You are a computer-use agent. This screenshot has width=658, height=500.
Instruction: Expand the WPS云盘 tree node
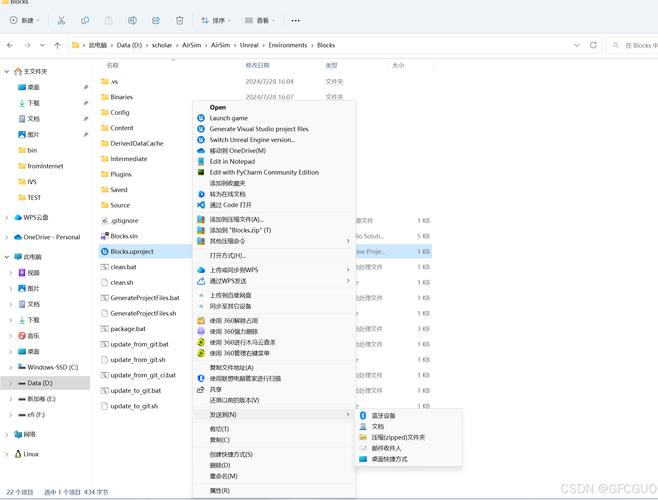[x=7, y=217]
